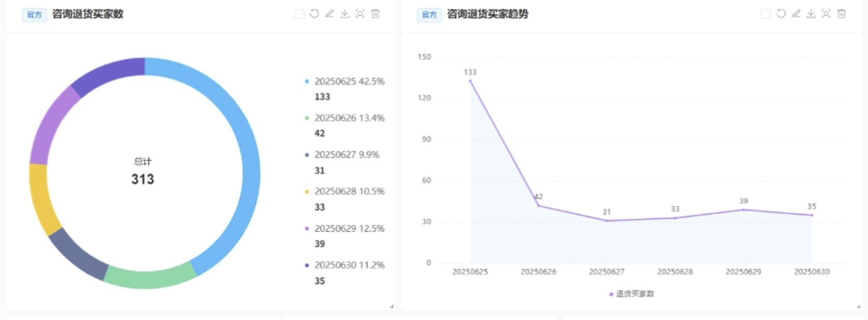Click the pencil icon on 咨询退货买家趋势 card
The width and height of the screenshot is (868, 320).
point(796,14)
